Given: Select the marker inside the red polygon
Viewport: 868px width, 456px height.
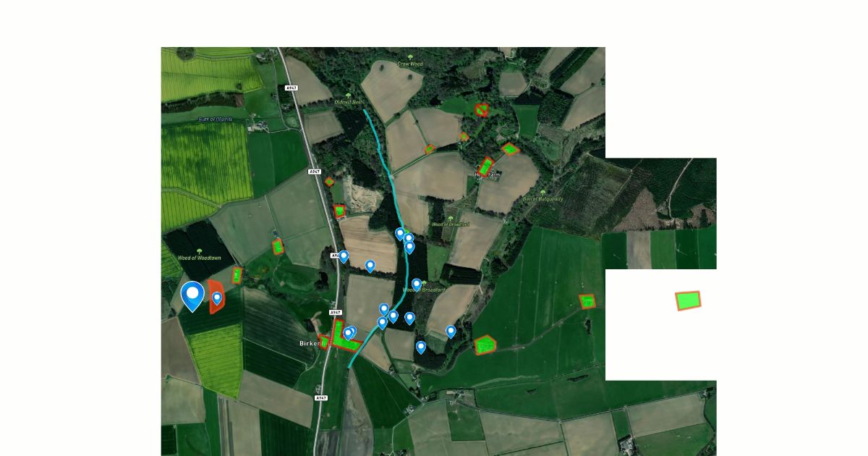Looking at the screenshot, I should point(217,298).
